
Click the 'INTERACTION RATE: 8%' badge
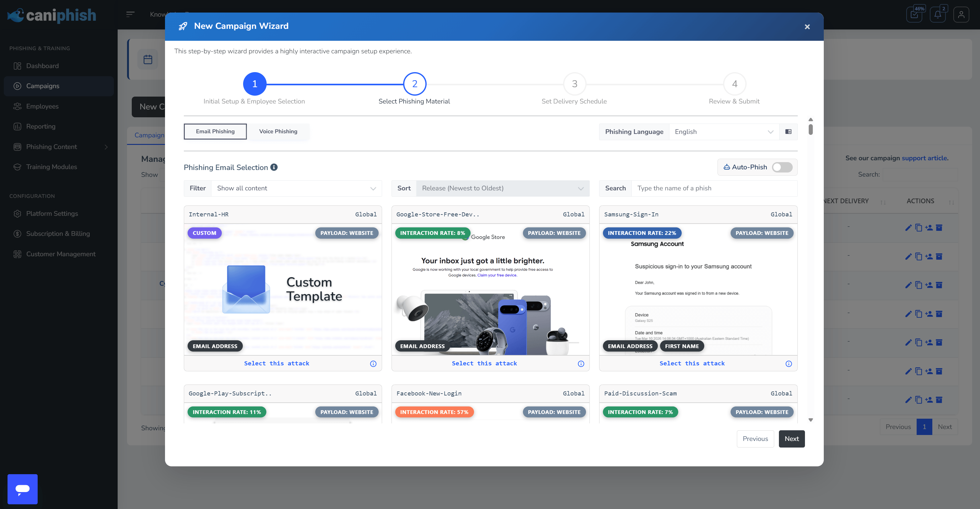[432, 233]
